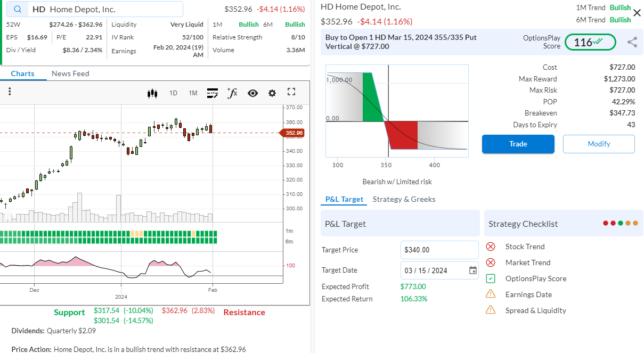This screenshot has height=353, width=644.
Task: Click the Market Trend fail icon
Action: [x=491, y=262]
